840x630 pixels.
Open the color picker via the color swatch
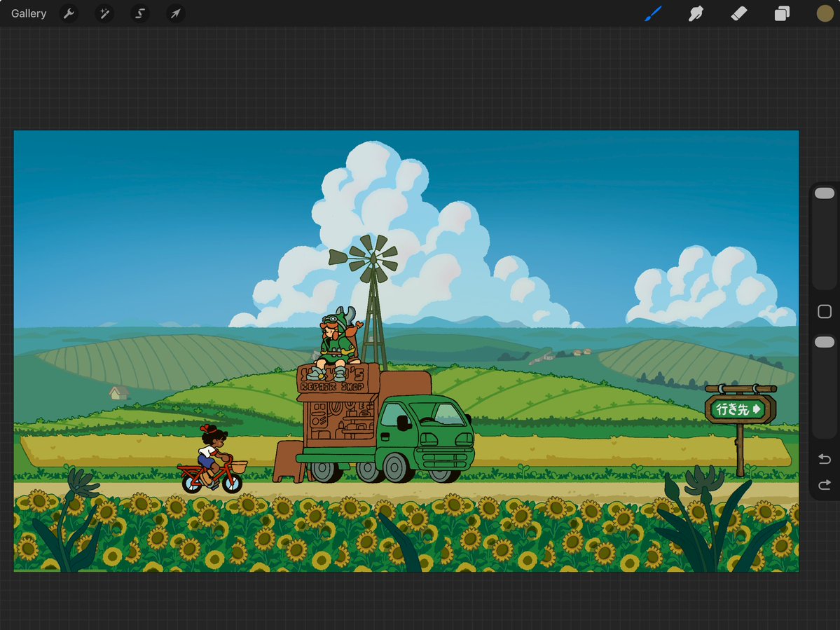[825, 13]
